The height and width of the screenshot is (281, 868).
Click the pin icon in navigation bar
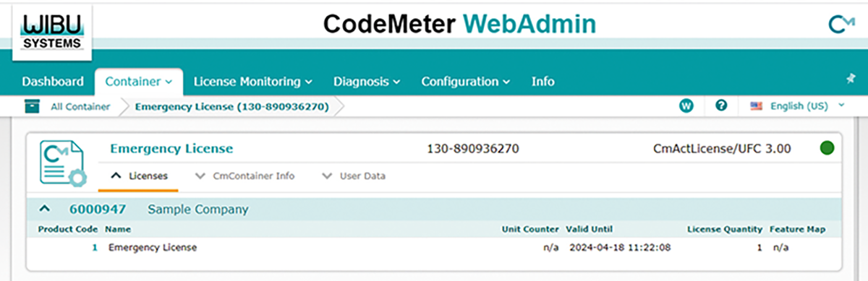pyautogui.click(x=851, y=79)
